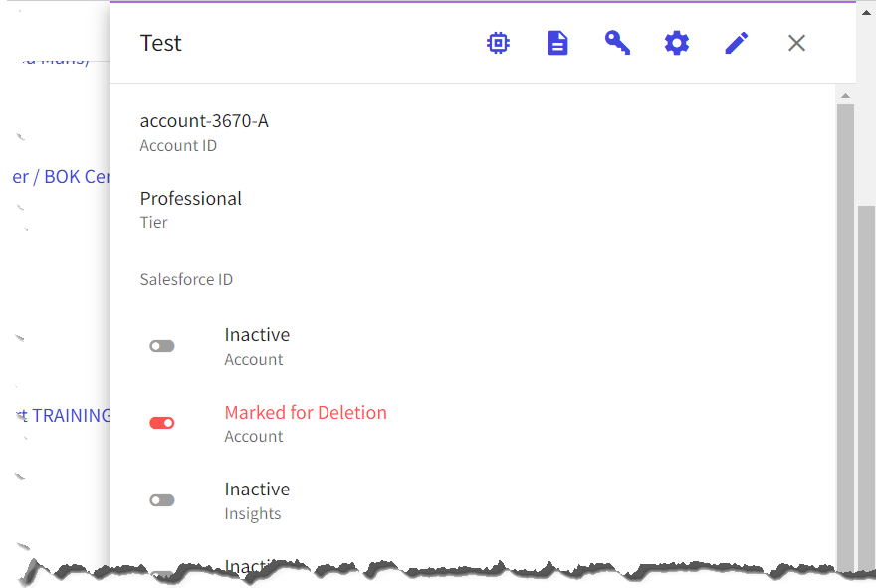Screen dimensions: 876x588
Task: Click the outer page scroll up arrow
Action: 866,13
